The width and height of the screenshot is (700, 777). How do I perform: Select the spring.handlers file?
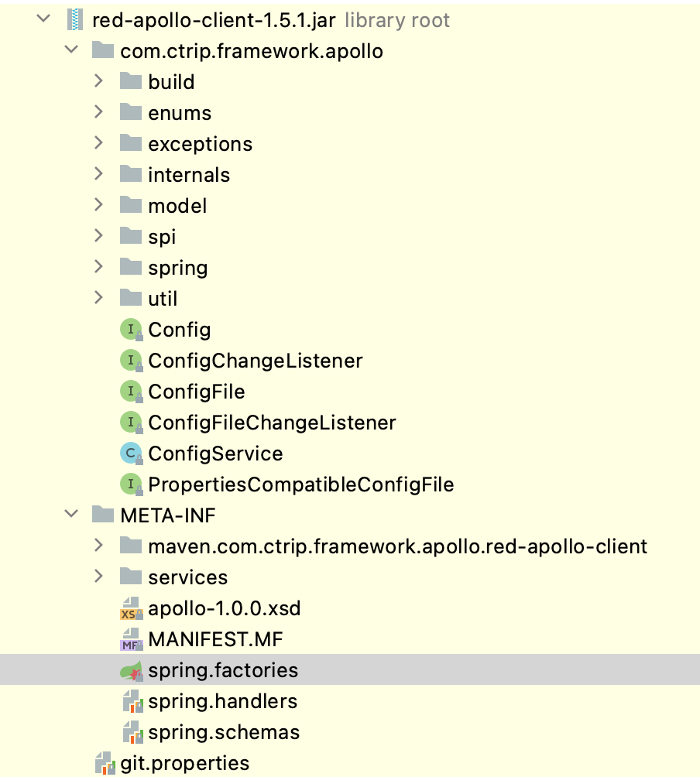click(x=223, y=702)
